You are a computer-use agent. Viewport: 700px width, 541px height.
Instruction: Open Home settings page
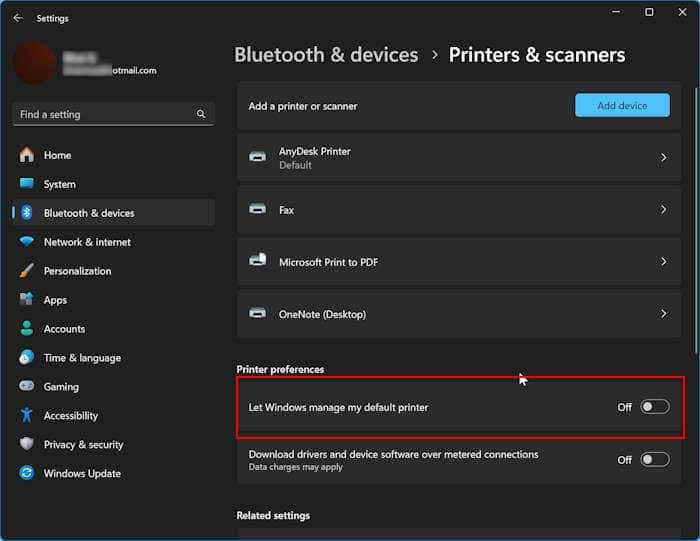click(114, 155)
